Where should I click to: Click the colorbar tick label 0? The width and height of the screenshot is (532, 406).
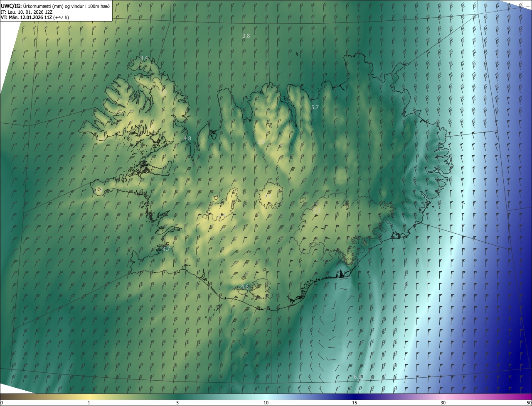[2, 403]
